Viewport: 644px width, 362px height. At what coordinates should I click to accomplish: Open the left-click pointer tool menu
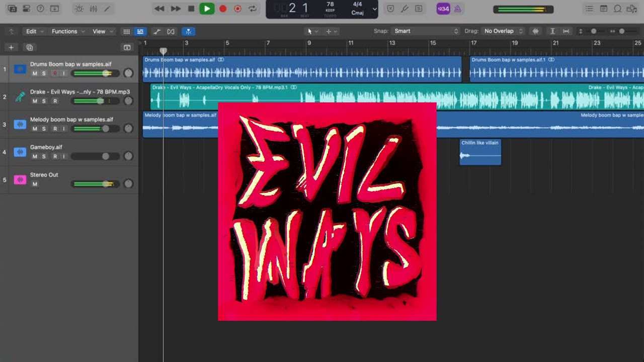(x=312, y=31)
